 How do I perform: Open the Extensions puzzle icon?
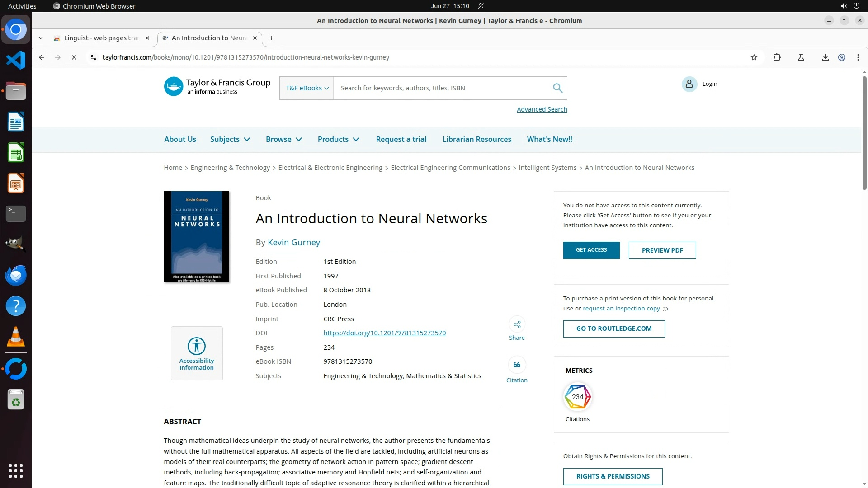777,57
